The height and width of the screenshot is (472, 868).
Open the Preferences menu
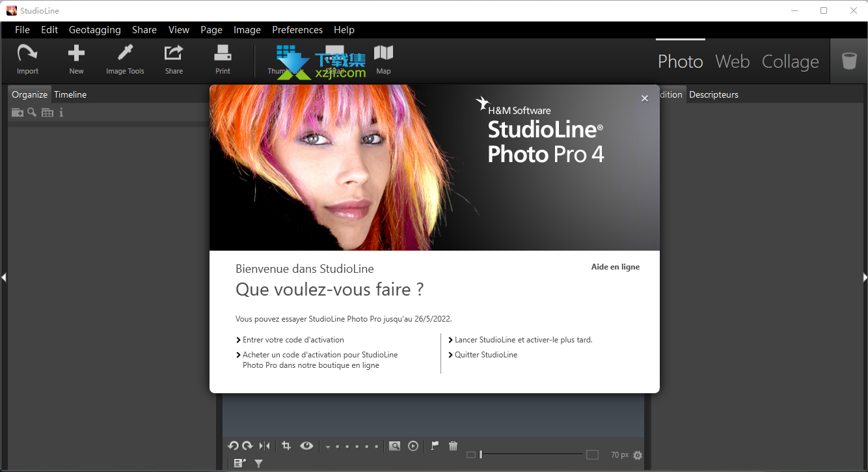click(297, 30)
